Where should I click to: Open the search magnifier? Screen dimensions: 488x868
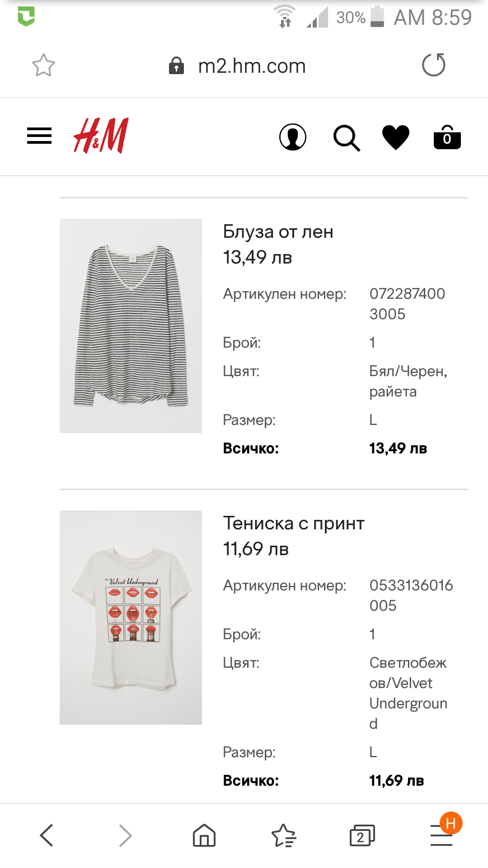pos(347,137)
